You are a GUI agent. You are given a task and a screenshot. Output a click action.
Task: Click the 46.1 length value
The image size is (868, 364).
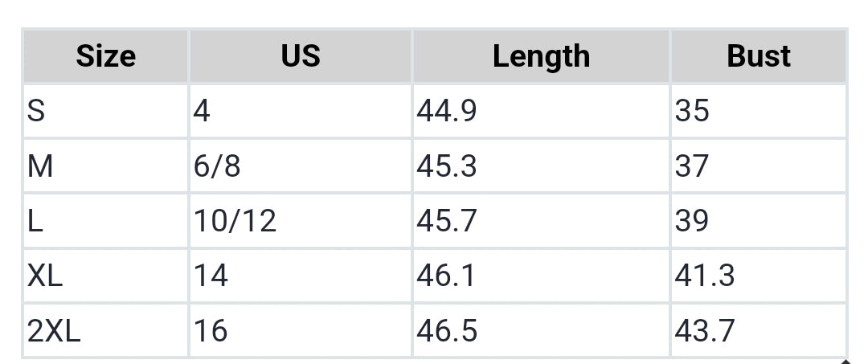446,276
